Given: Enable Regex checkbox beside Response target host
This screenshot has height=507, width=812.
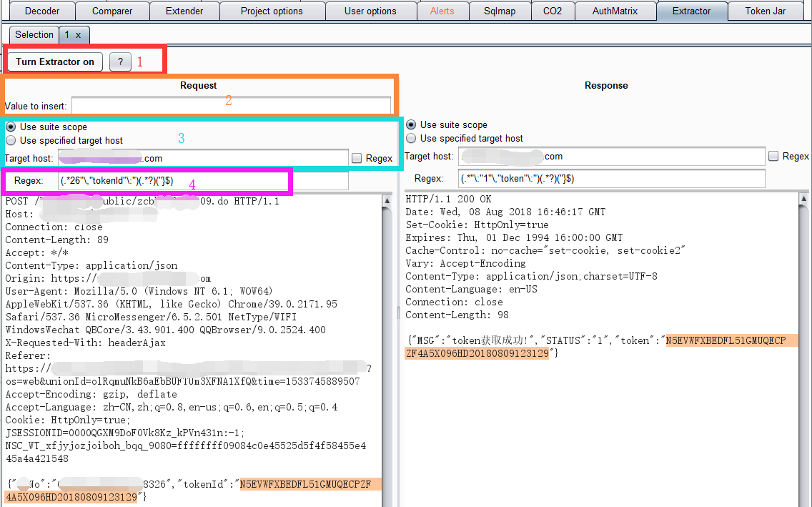Looking at the screenshot, I should (773, 157).
